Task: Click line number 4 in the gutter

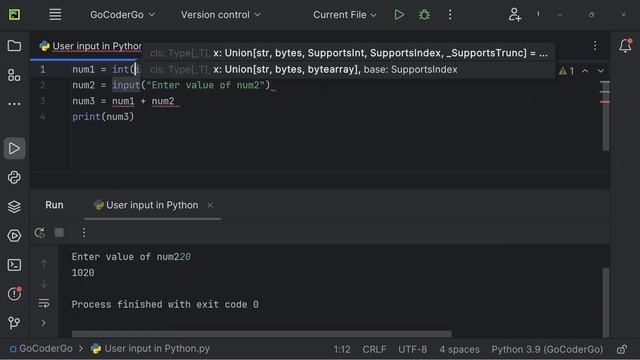Action: 42,117
